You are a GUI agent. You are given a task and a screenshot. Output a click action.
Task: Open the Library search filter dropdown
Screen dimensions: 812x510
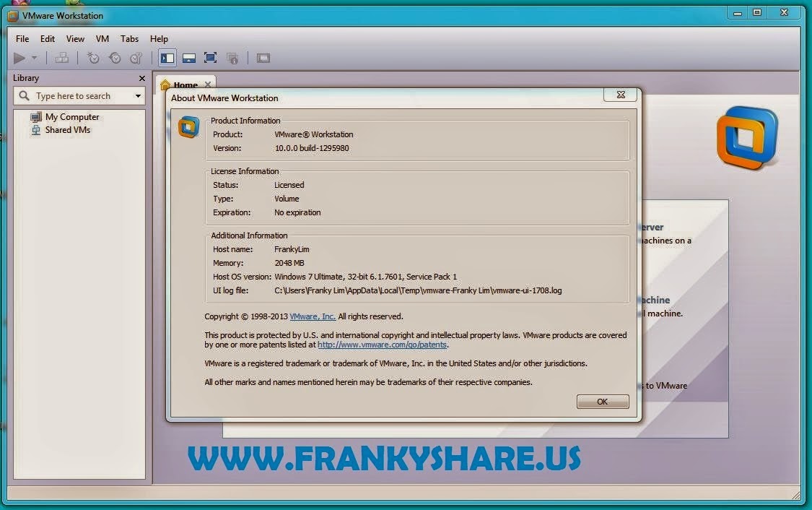[138, 96]
